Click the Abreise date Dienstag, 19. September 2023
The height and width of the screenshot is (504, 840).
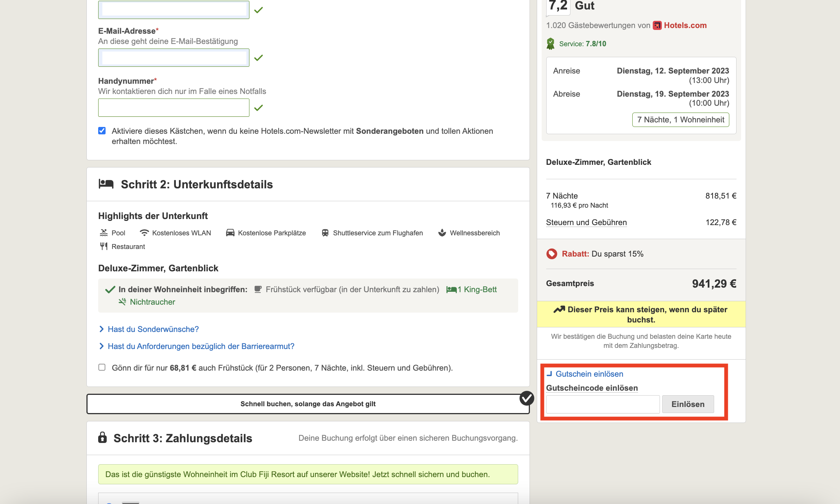click(x=673, y=94)
